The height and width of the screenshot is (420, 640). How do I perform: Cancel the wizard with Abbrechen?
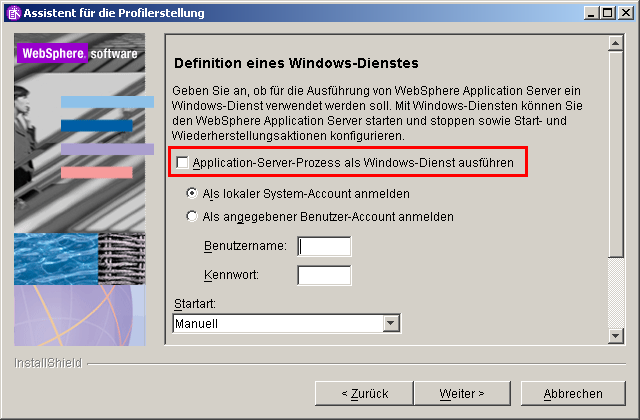click(573, 393)
